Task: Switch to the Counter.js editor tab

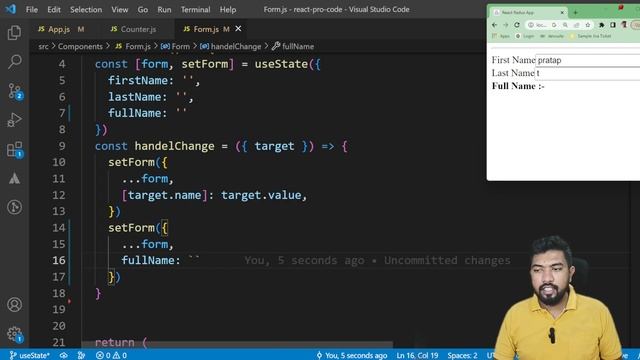Action: coord(137,29)
